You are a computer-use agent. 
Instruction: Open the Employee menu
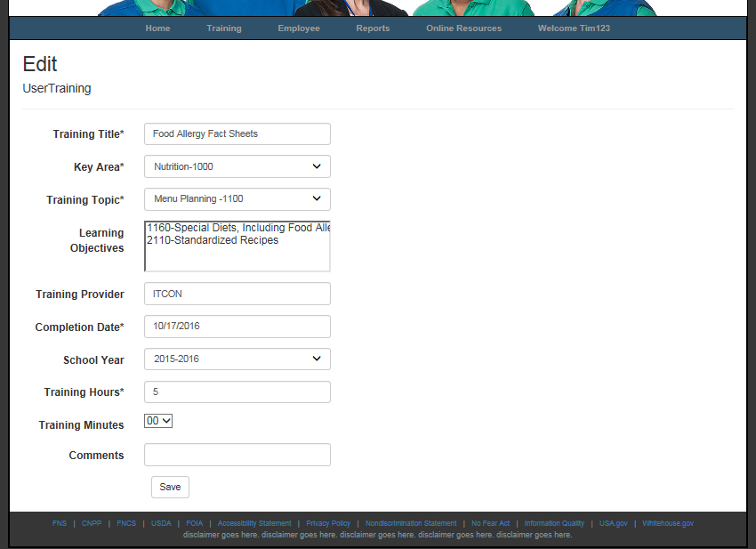tap(299, 28)
